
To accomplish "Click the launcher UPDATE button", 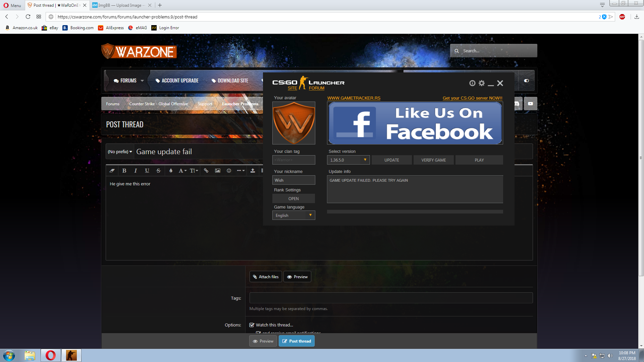I will point(392,160).
